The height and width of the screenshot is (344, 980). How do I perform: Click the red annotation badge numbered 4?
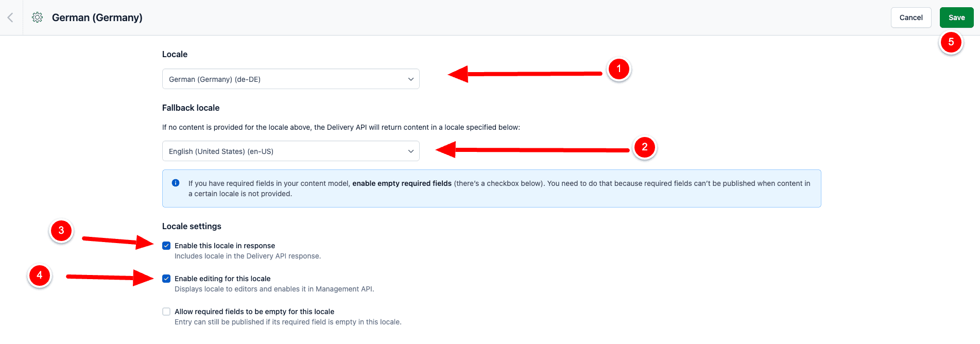(x=40, y=276)
